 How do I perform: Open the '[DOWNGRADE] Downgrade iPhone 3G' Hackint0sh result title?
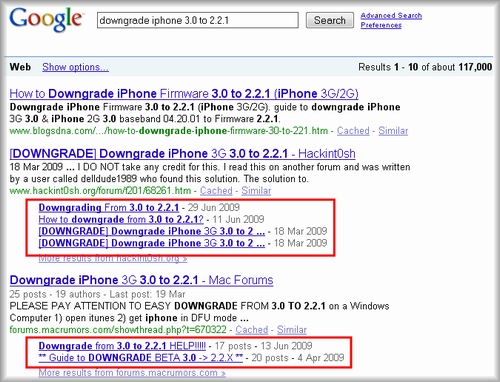click(x=182, y=154)
